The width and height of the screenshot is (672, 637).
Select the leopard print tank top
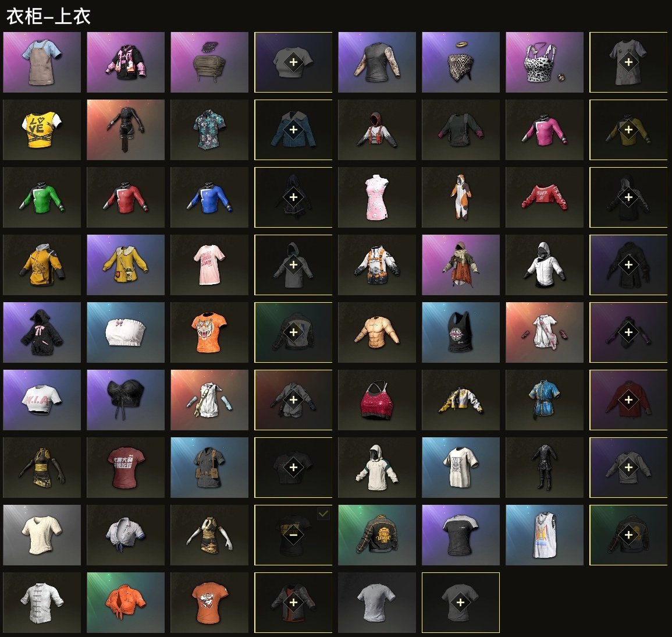click(x=544, y=62)
